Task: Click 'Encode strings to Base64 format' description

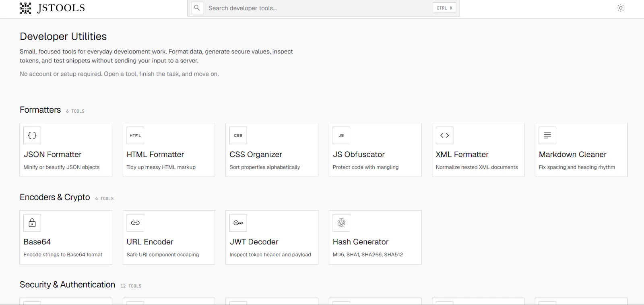Action: (63, 255)
